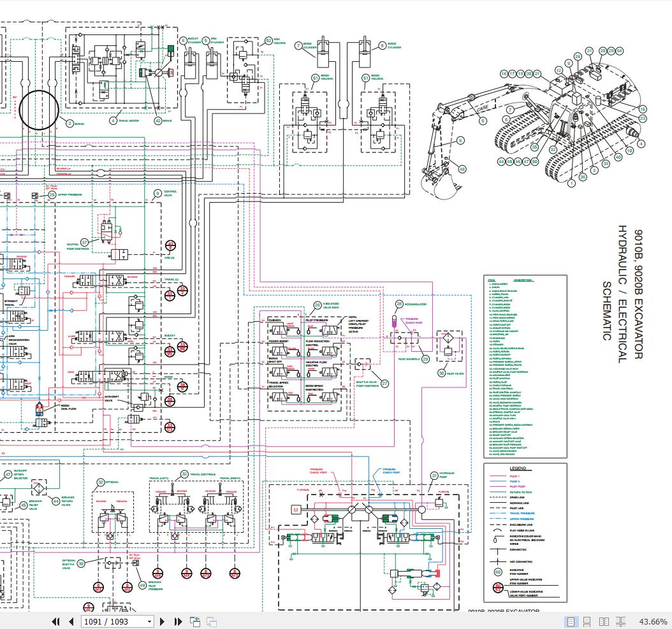Click the ACCUMULATOR label beside item 28

pos(415,304)
